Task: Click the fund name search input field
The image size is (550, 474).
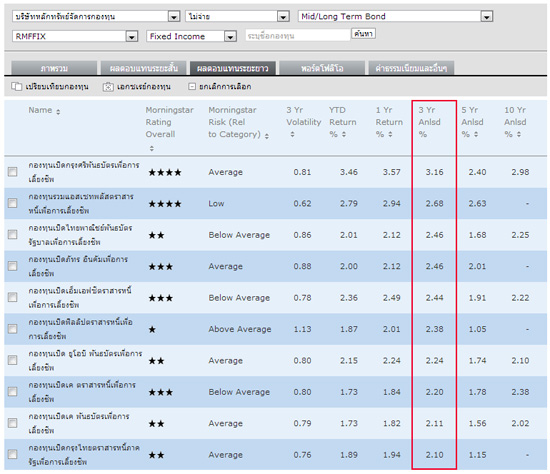Action: pyautogui.click(x=297, y=35)
